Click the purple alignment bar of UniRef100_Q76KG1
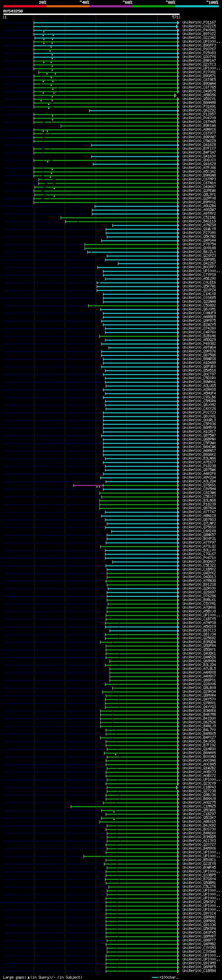 tap(88, 485)
